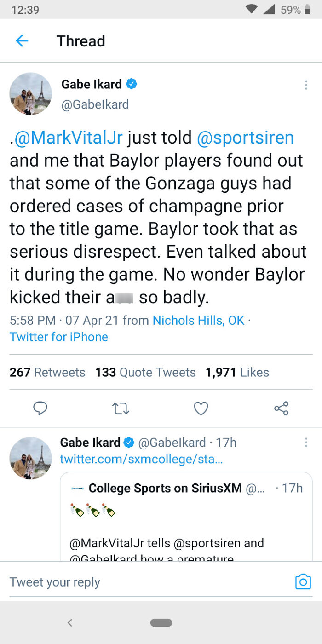
Task: Tap the twitter.com/sxmcollege link in reply
Action: [141, 459]
